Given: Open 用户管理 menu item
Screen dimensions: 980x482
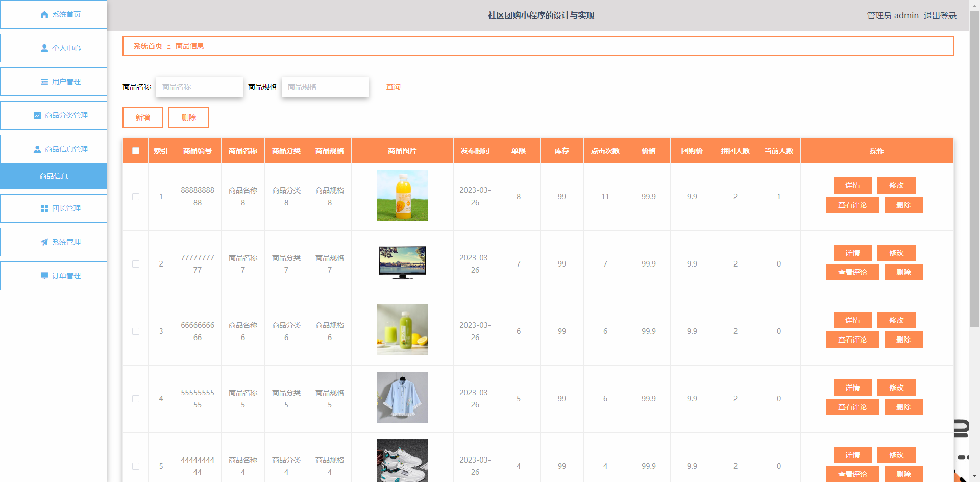Looking at the screenshot, I should [54, 82].
